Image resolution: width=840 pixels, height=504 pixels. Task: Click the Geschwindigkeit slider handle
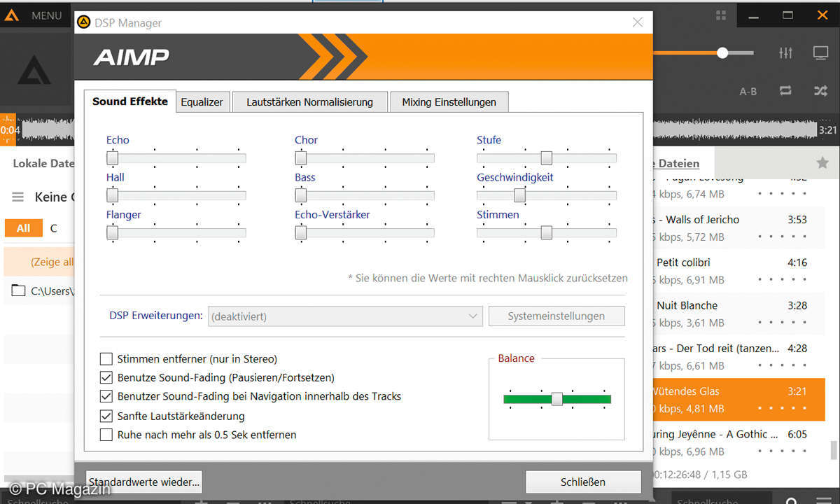(x=519, y=195)
